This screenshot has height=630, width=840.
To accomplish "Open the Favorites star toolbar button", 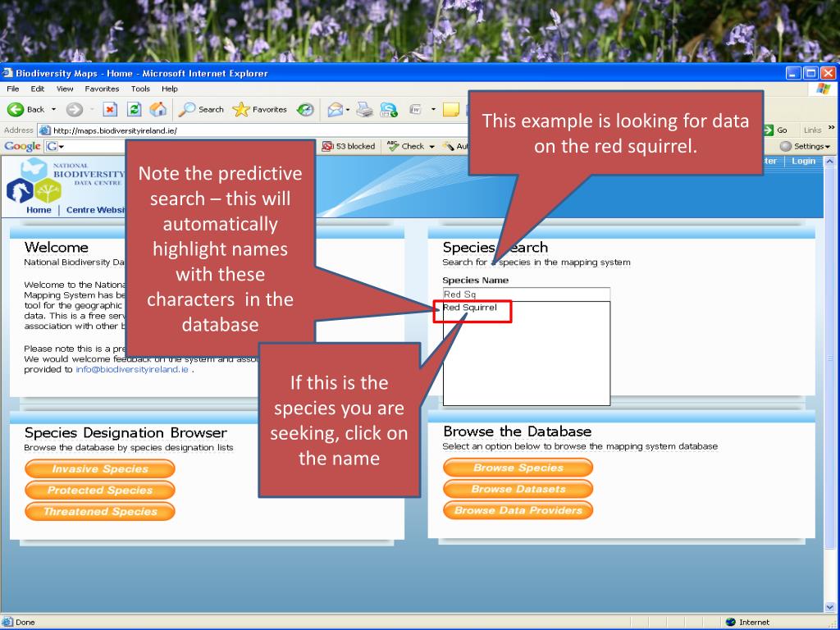I will click(x=260, y=109).
